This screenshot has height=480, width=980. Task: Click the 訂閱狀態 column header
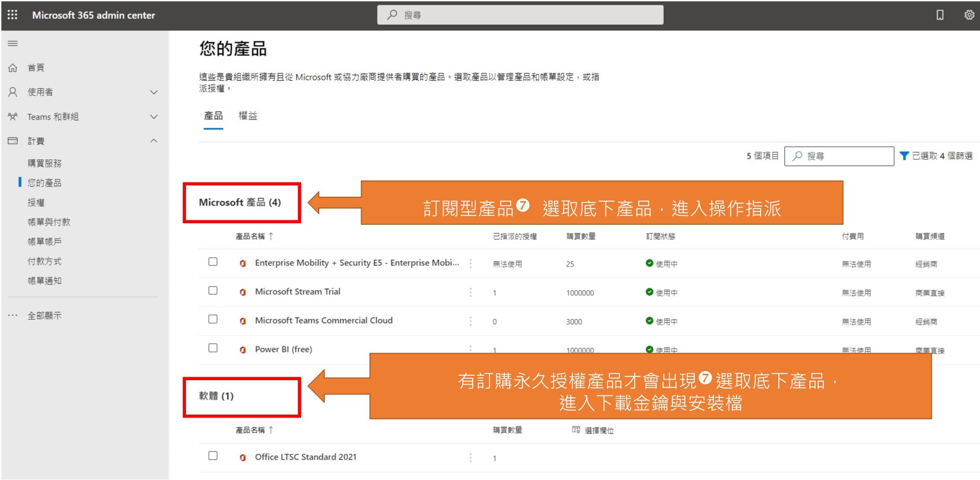pos(660,236)
